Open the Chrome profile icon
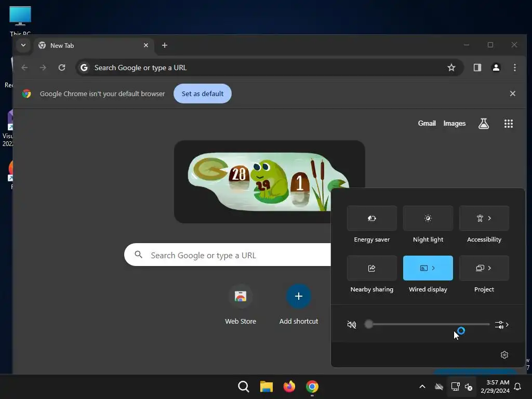This screenshot has height=399, width=532. [x=496, y=68]
